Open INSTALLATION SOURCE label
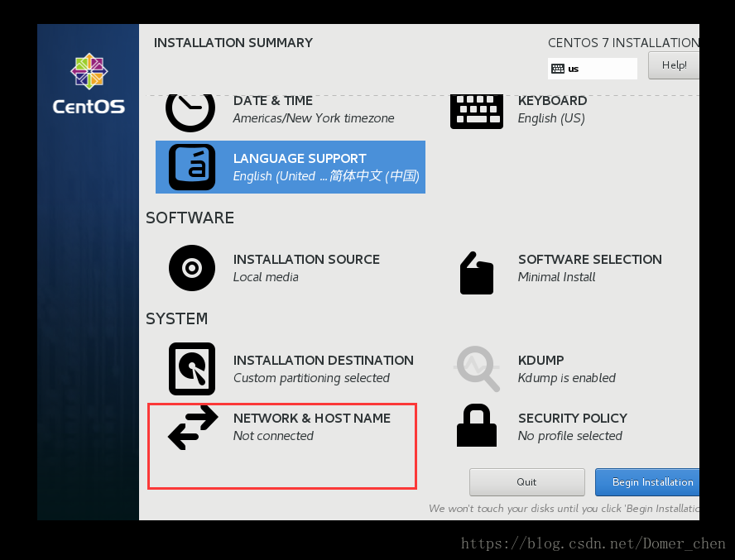 point(306,260)
